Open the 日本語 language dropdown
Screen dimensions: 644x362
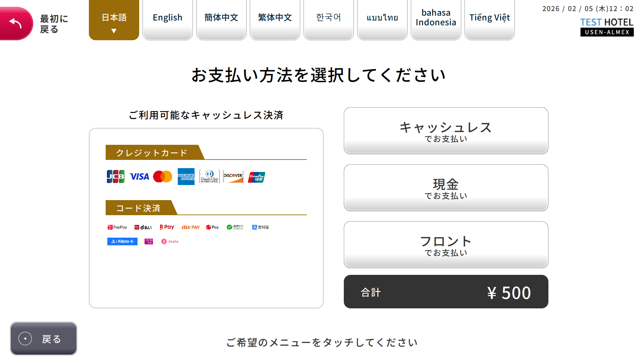pyautogui.click(x=114, y=20)
